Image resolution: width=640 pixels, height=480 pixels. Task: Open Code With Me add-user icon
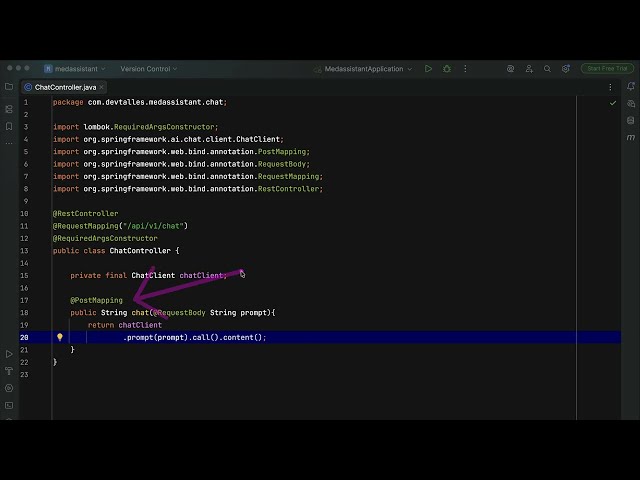pyautogui.click(x=529, y=69)
